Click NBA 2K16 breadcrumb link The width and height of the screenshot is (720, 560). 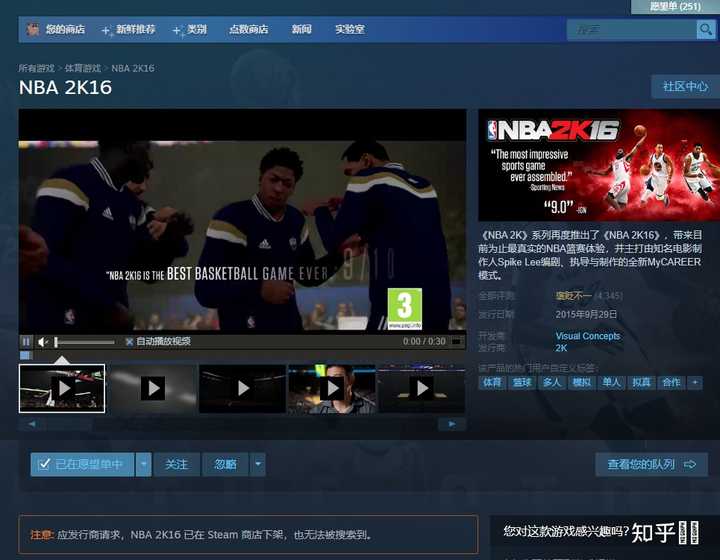pyautogui.click(x=133, y=68)
